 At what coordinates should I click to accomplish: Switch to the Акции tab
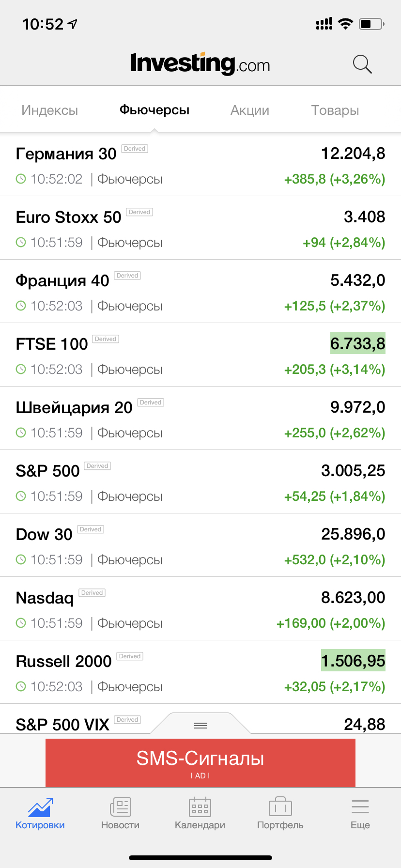coord(250,110)
